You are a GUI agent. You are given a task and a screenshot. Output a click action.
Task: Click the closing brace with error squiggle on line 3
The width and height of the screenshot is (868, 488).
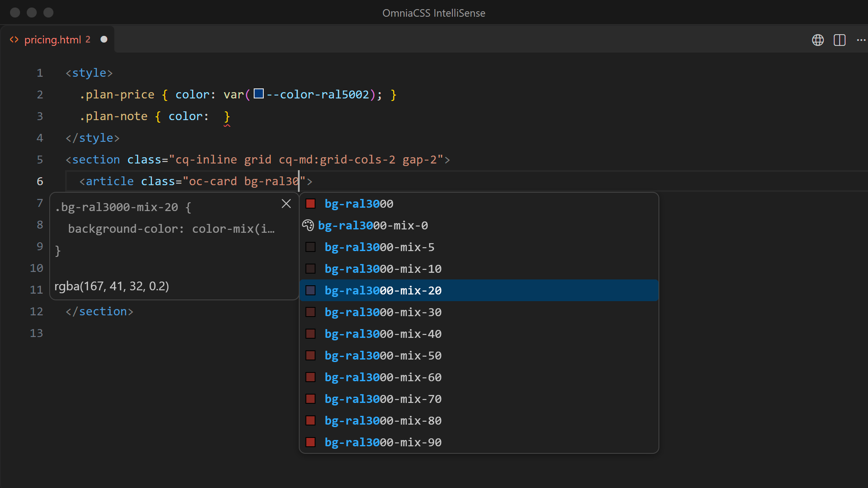(227, 116)
